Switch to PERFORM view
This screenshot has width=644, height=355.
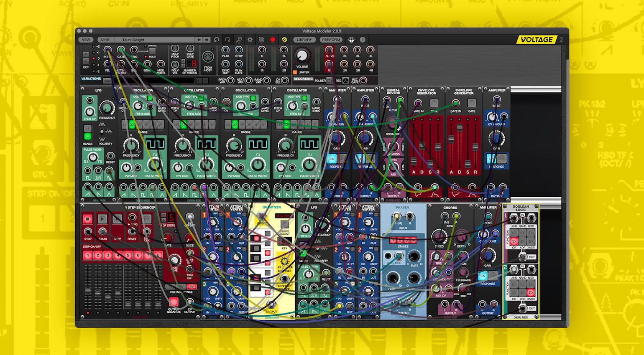tap(331, 40)
